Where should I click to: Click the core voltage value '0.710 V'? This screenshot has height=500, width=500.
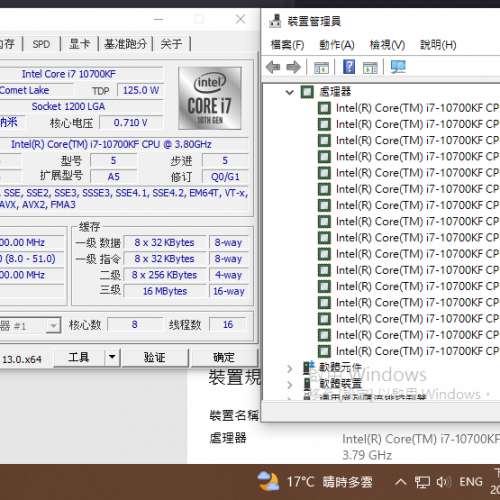131,123
